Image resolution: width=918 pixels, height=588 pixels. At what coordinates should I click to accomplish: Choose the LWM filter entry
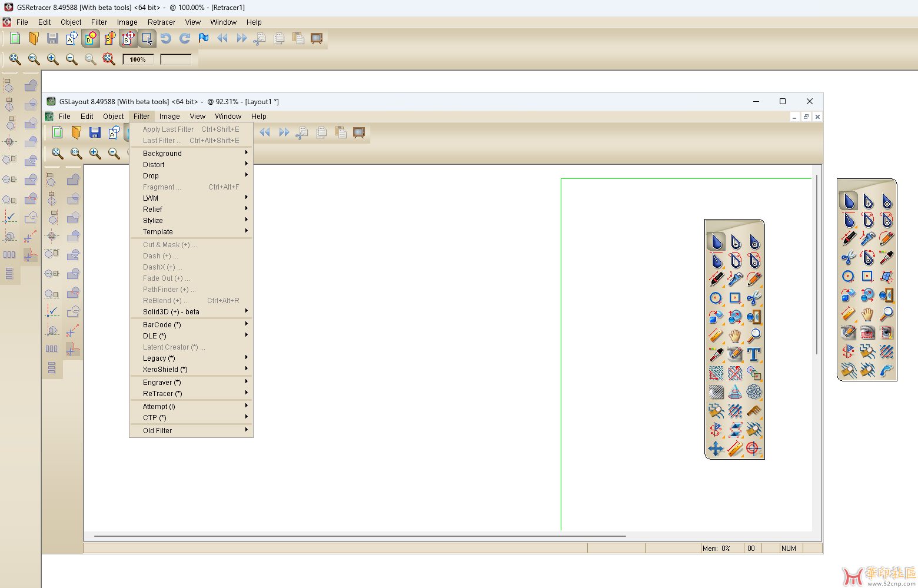click(191, 198)
